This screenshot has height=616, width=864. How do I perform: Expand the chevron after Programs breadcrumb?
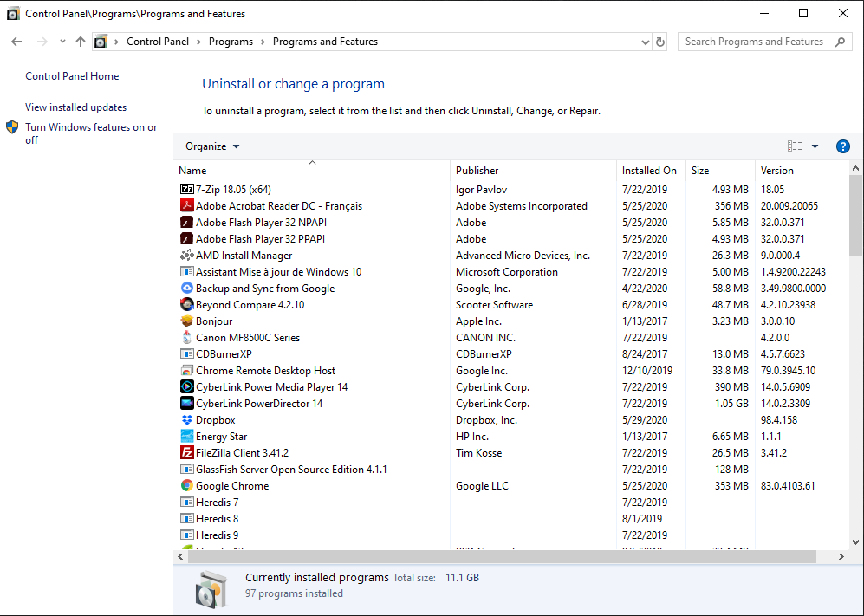[263, 42]
